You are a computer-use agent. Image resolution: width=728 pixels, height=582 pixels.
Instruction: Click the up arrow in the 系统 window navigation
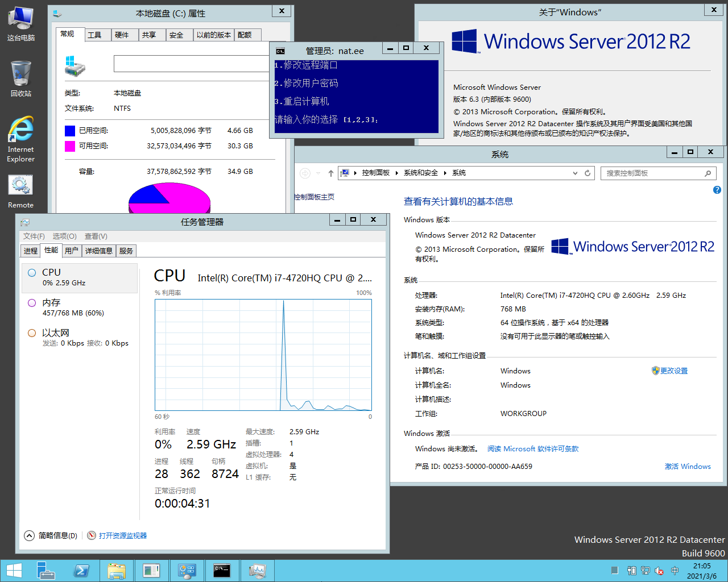[x=330, y=173]
